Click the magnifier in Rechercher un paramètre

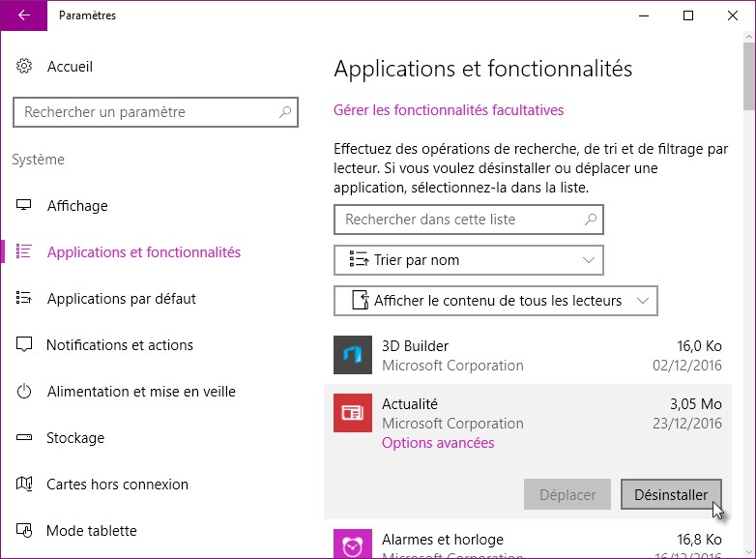click(285, 112)
